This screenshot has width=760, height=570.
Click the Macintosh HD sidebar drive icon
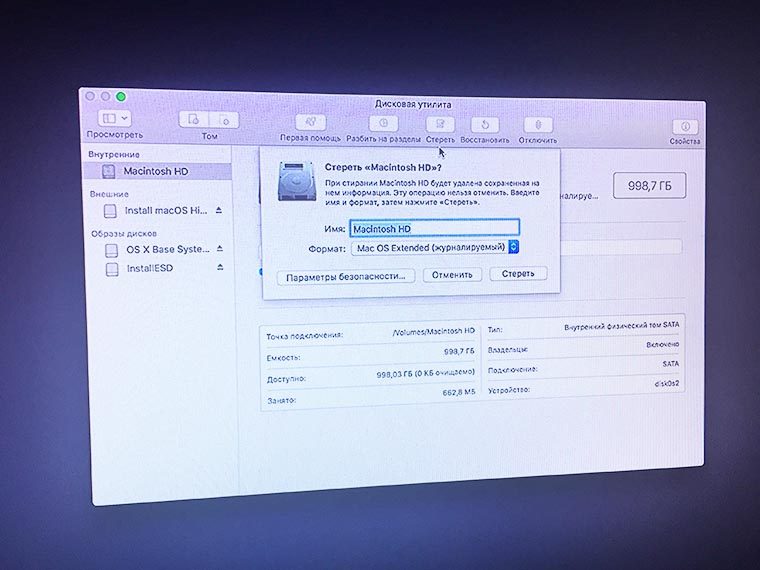(x=109, y=171)
